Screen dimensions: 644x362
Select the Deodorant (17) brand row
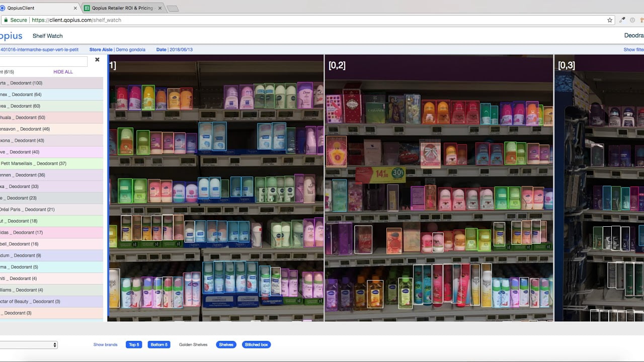(51, 233)
